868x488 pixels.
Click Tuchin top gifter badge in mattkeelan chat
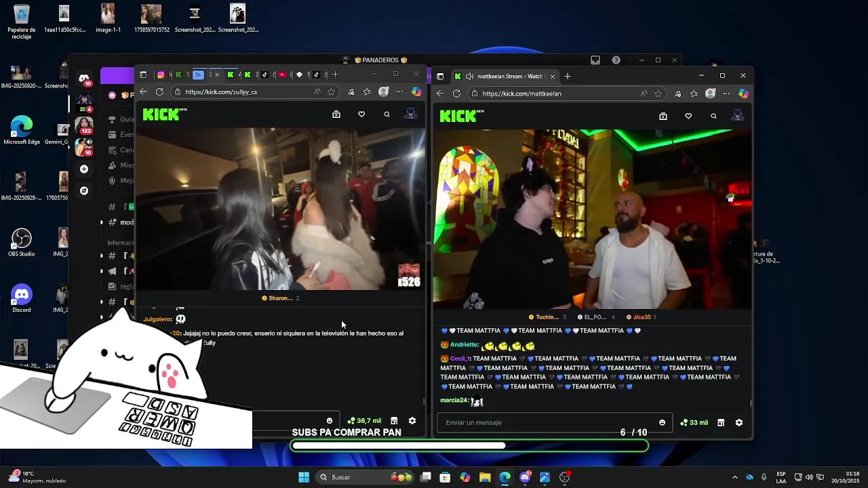tap(547, 317)
